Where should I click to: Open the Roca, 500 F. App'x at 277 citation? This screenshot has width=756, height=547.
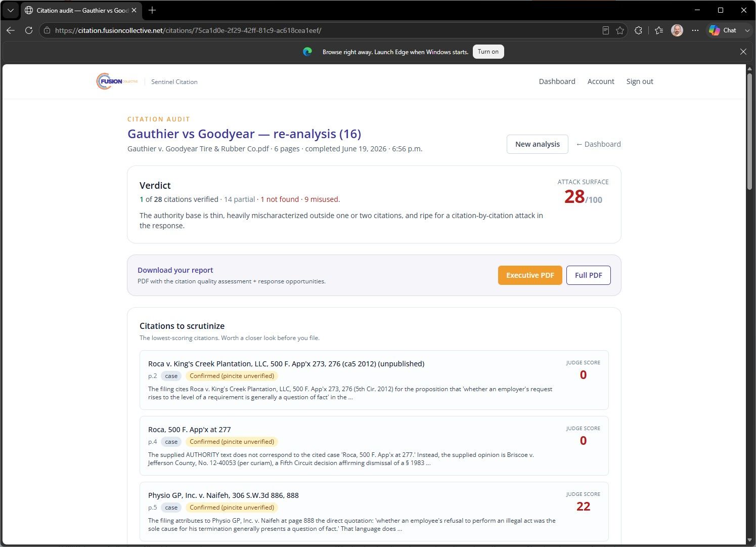click(374, 446)
